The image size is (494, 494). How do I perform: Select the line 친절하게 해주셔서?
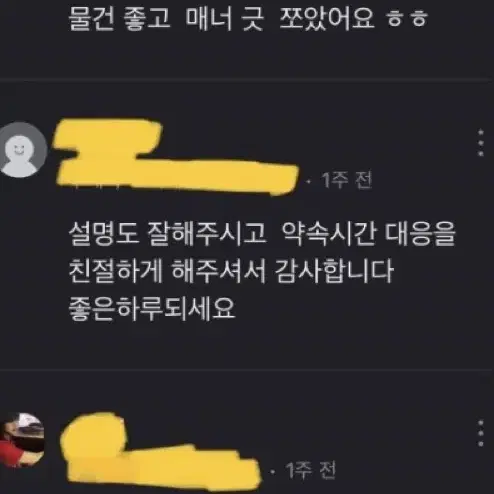pos(167,271)
